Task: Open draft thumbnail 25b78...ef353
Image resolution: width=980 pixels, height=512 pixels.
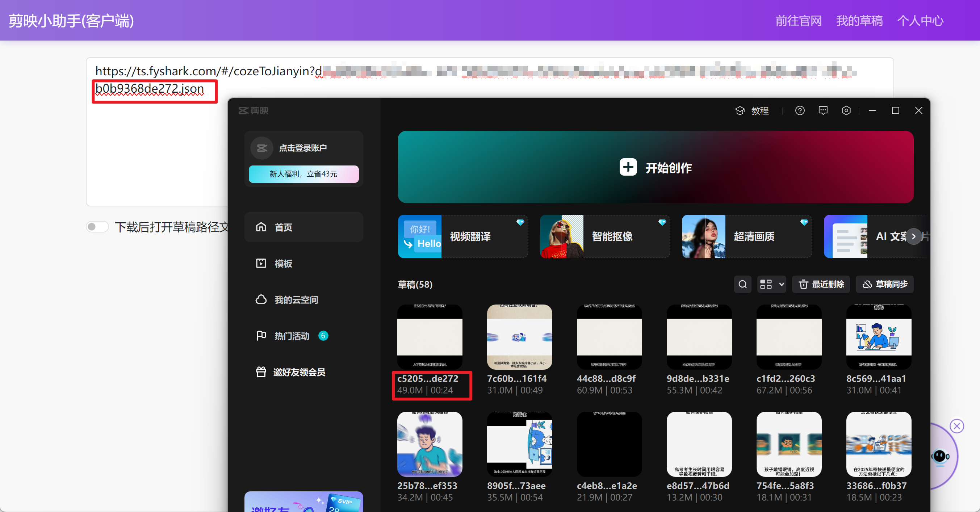Action: pyautogui.click(x=430, y=444)
